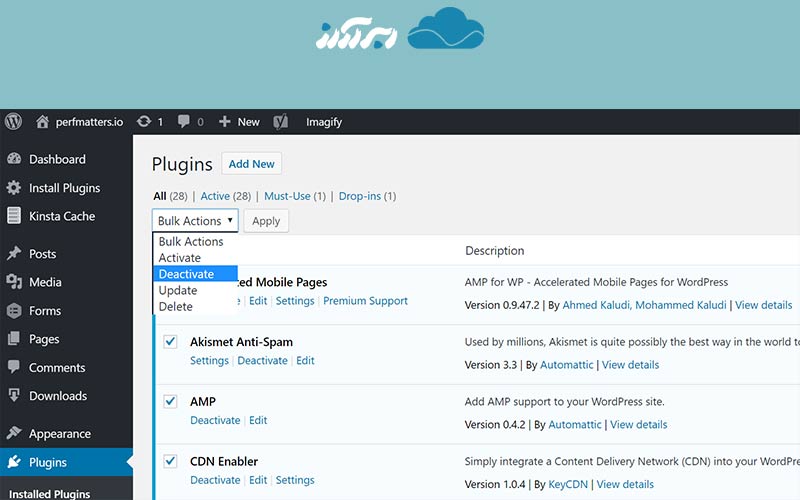
Task: Select Deactivate in bulk actions list
Action: [x=186, y=274]
